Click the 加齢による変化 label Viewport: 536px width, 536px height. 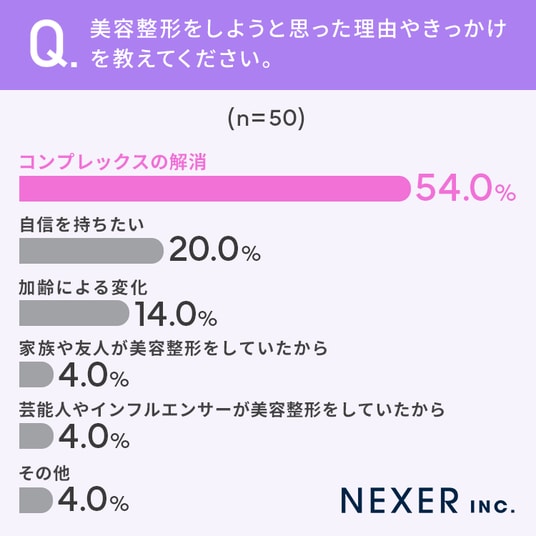pyautogui.click(x=83, y=287)
